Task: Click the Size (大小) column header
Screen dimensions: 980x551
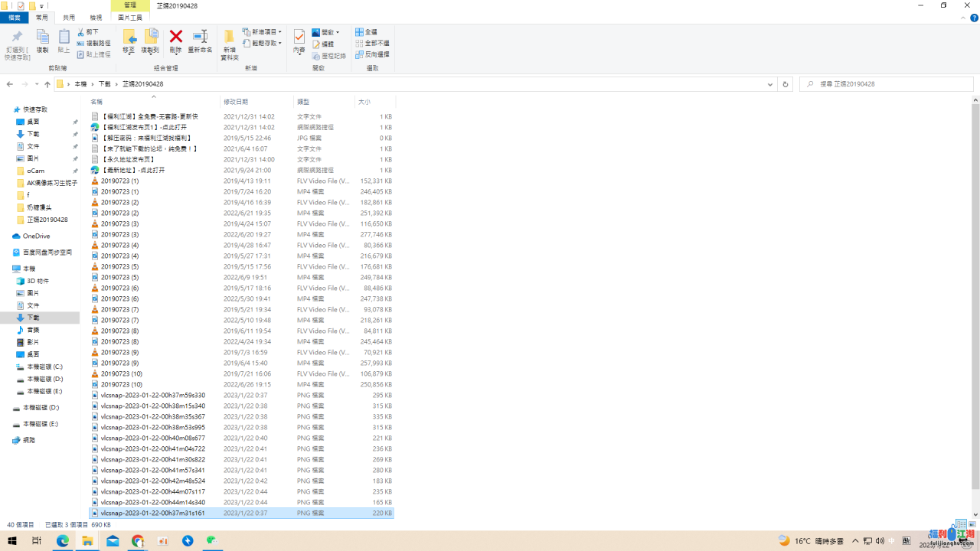Action: pyautogui.click(x=364, y=102)
